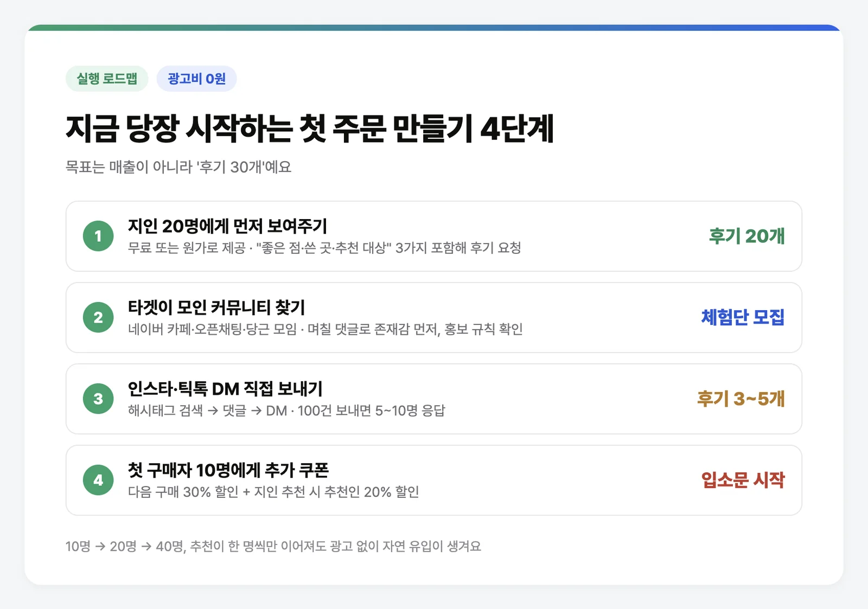Click the green step 1 number circle

(x=98, y=236)
